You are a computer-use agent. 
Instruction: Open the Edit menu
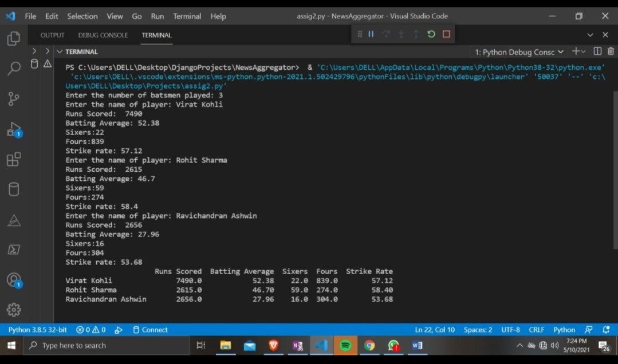tap(52, 16)
